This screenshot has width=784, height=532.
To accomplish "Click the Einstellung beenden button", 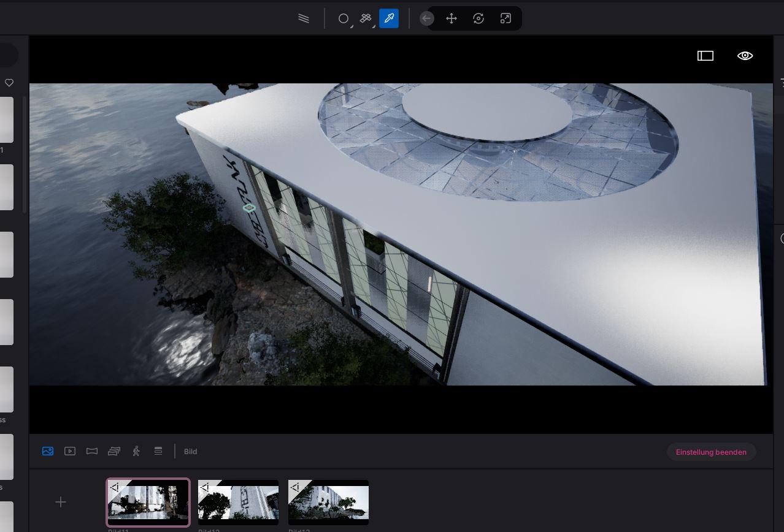I will click(711, 452).
